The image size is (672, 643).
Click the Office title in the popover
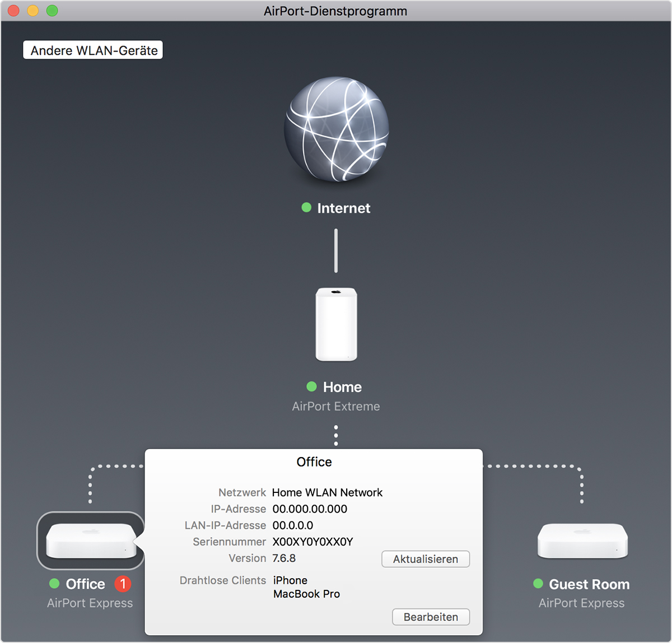coord(314,462)
